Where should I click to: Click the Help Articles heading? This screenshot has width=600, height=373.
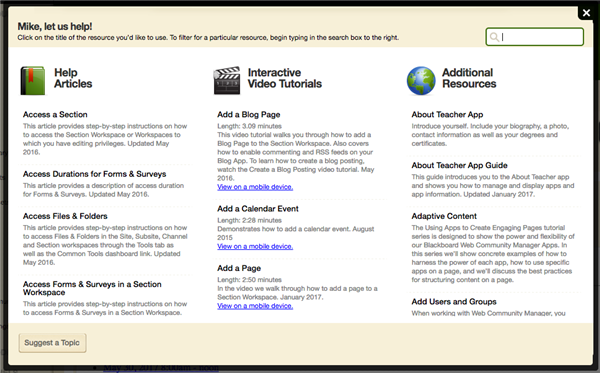pos(73,78)
